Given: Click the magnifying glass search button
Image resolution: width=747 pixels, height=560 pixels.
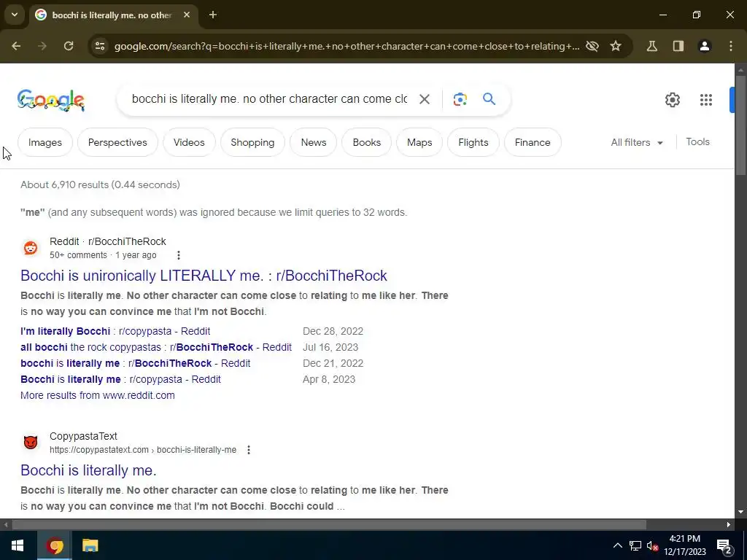Looking at the screenshot, I should (489, 99).
